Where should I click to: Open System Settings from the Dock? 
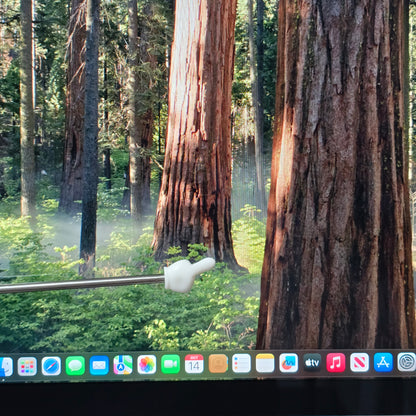406,362
